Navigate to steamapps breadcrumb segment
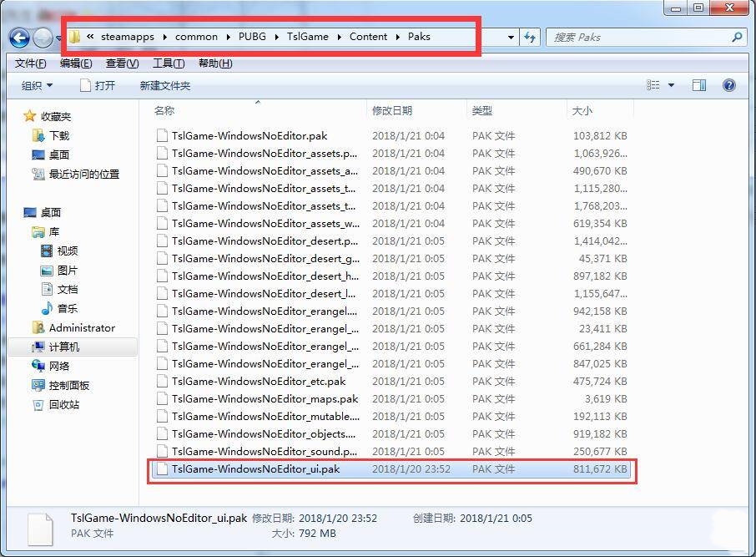Screen dimensions: 756x557 point(128,37)
